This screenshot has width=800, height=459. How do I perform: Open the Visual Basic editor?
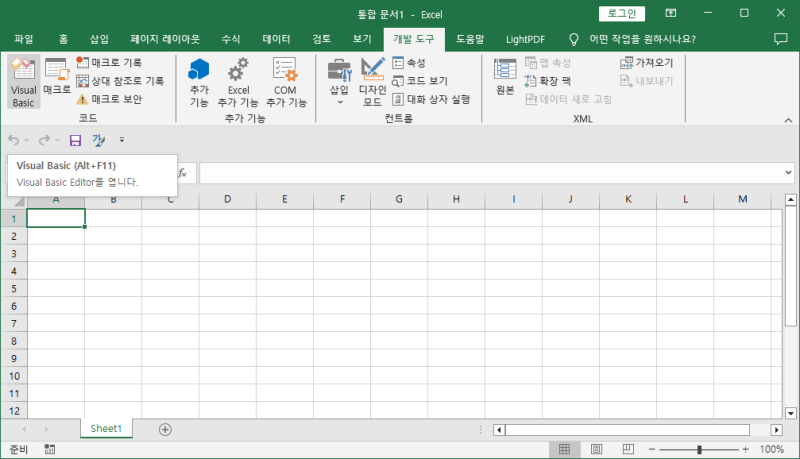(x=23, y=82)
